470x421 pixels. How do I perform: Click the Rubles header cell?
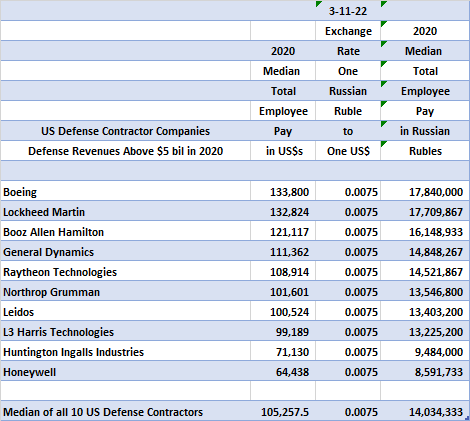pos(425,151)
